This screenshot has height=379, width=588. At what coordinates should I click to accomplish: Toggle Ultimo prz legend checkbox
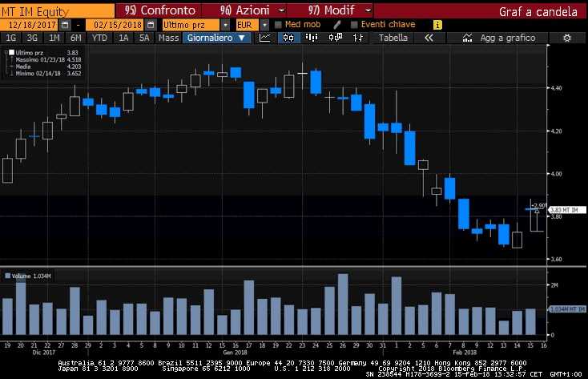point(12,53)
